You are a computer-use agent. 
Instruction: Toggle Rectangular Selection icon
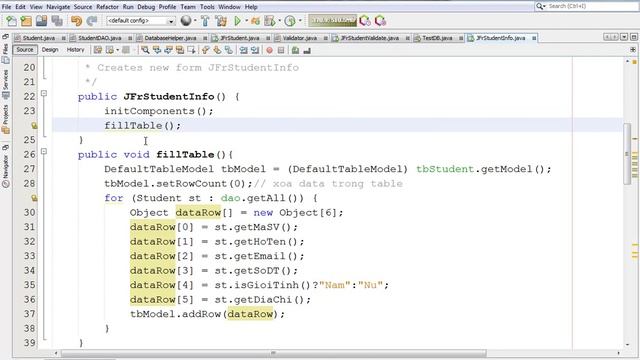[191, 50]
